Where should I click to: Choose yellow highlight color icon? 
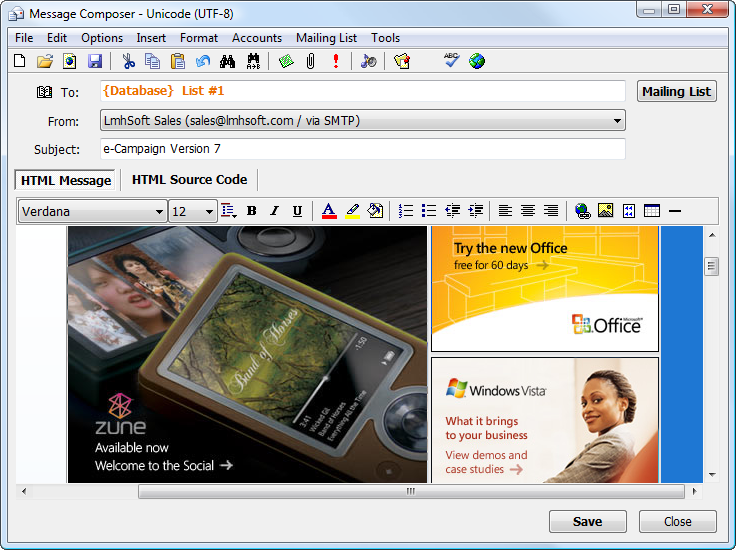pyautogui.click(x=353, y=211)
